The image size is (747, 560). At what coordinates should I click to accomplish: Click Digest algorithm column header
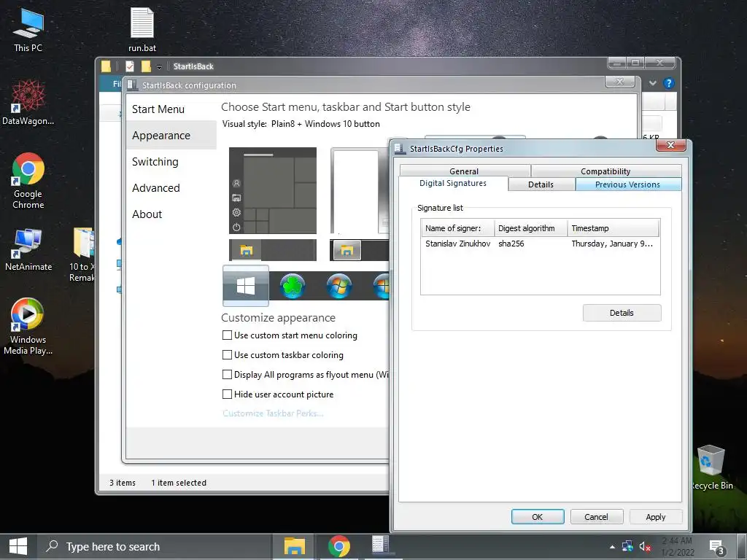tap(531, 228)
